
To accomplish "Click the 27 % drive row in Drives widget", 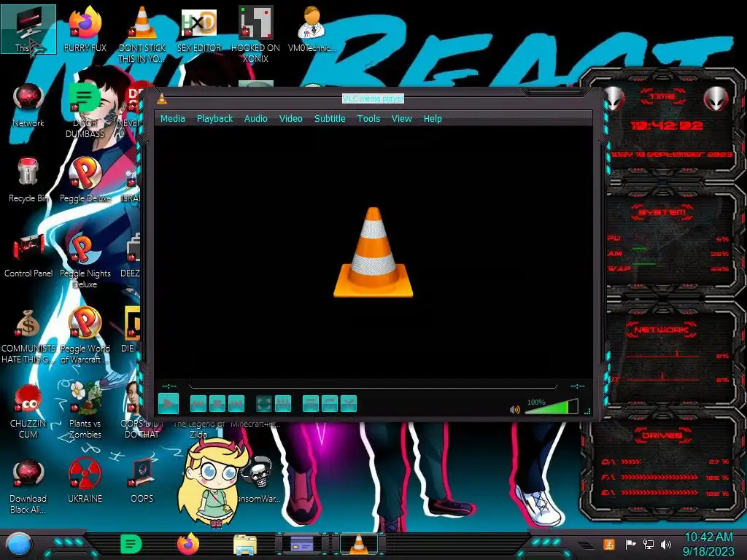I will [665, 462].
